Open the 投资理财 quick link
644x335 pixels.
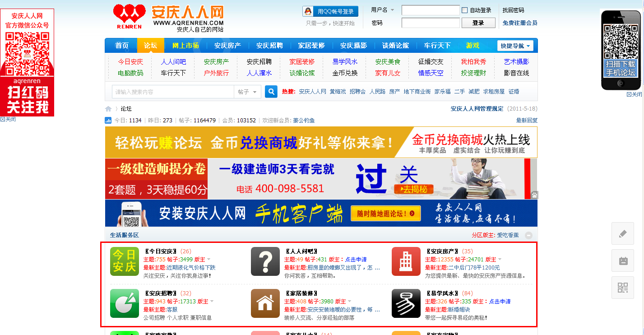click(x=473, y=73)
